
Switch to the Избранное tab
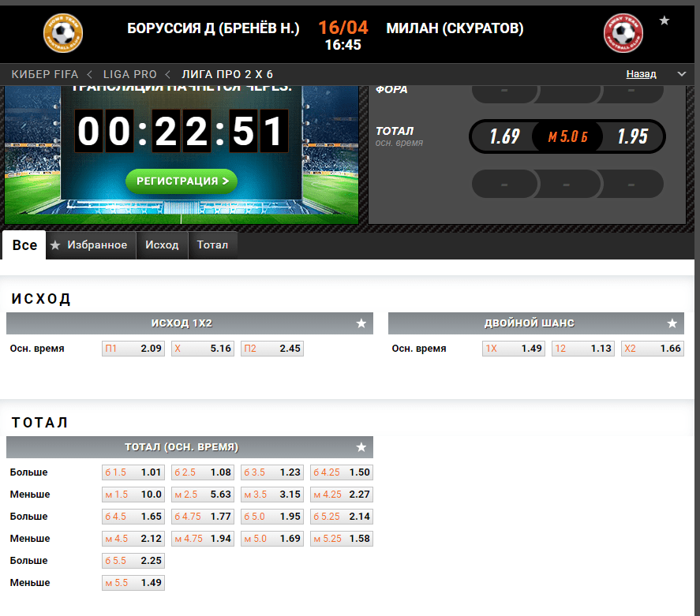pyautogui.click(x=91, y=245)
